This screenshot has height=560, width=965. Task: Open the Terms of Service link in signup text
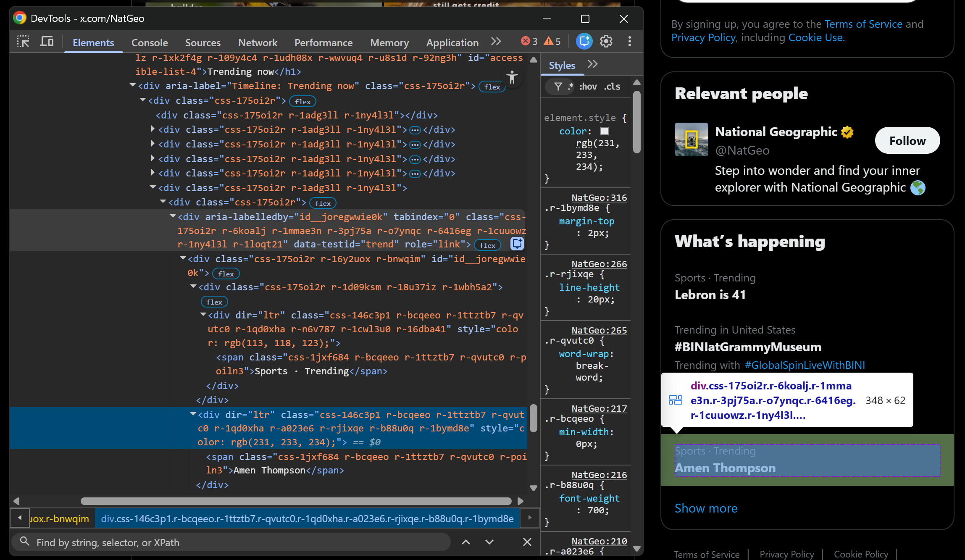tap(863, 24)
